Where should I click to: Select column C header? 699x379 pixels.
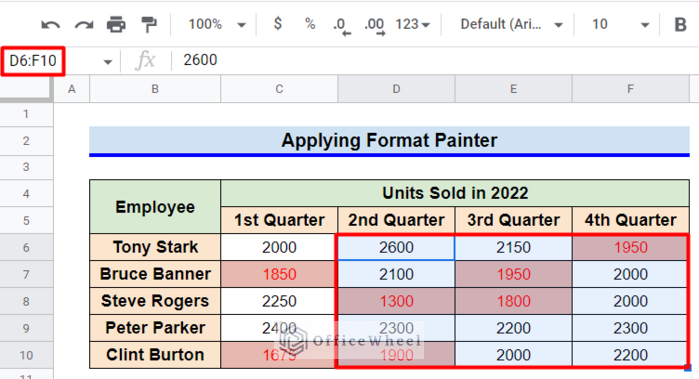(x=279, y=89)
